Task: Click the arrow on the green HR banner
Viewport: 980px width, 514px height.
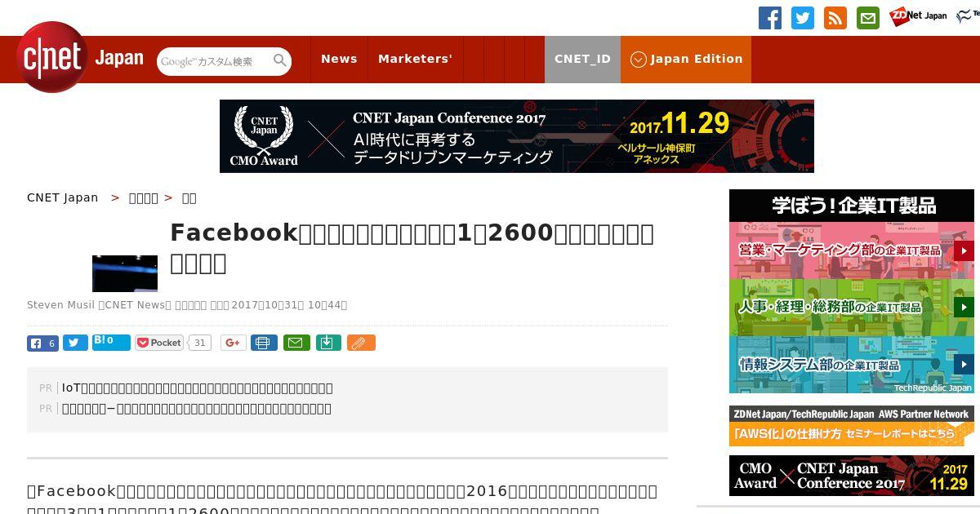Action: coord(964,308)
